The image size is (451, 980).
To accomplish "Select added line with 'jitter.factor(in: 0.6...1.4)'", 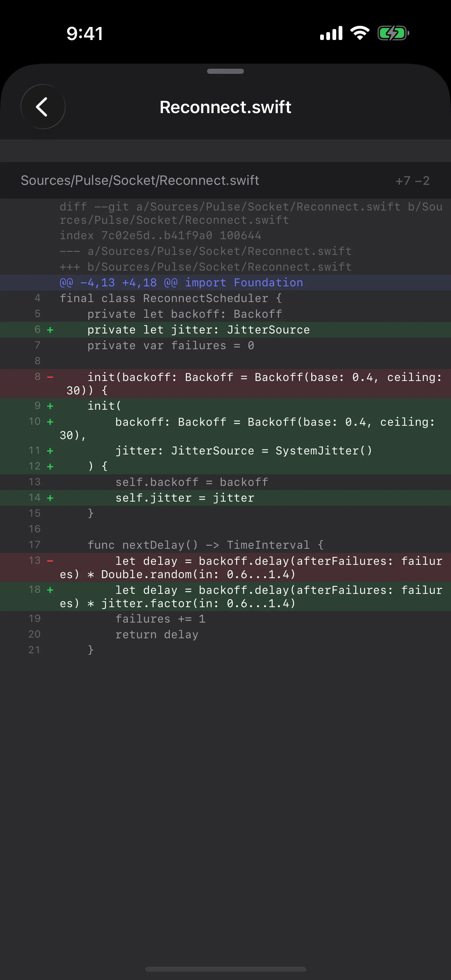I will tap(225, 596).
